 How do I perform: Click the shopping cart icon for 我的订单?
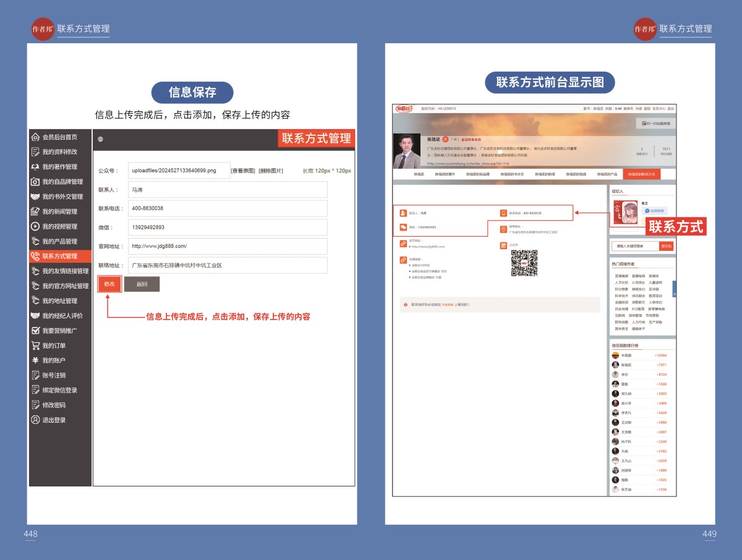(36, 346)
